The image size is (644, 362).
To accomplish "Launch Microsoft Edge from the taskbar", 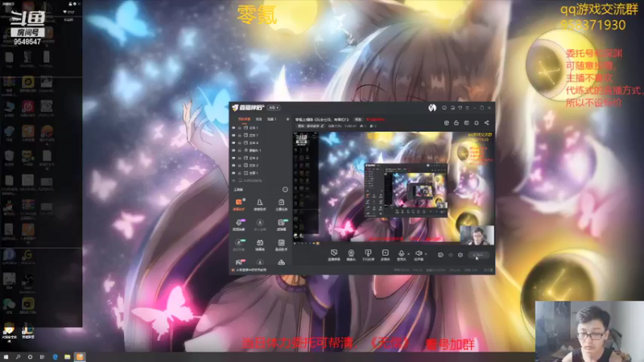I will coord(55,356).
